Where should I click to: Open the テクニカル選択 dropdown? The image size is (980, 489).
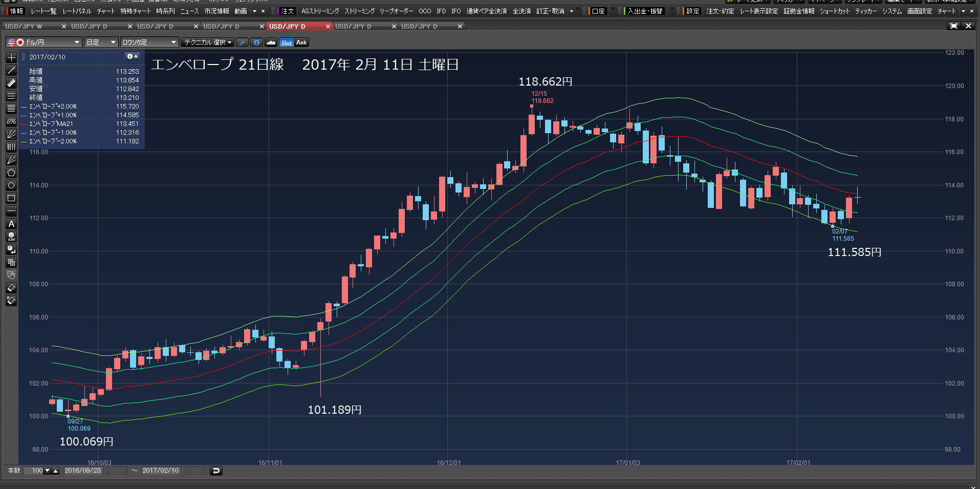tap(207, 42)
